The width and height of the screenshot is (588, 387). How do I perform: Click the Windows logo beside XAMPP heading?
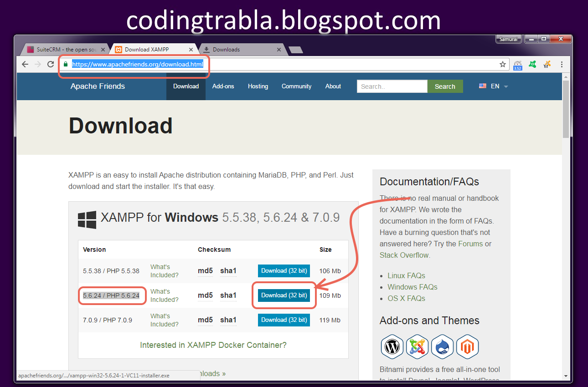[x=87, y=219]
